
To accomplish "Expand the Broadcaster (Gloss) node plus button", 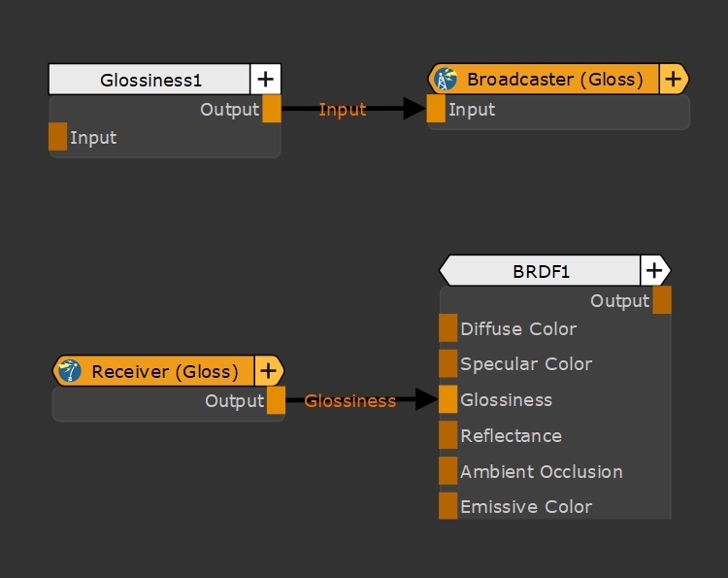I will (672, 80).
